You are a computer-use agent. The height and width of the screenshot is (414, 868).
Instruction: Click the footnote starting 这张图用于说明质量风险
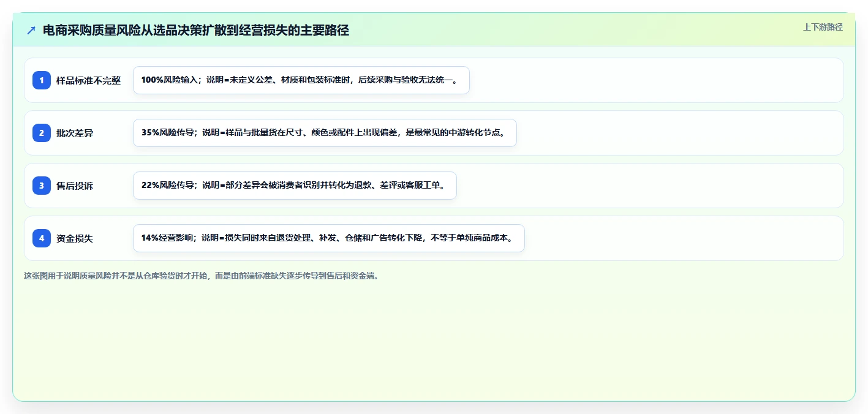point(202,276)
